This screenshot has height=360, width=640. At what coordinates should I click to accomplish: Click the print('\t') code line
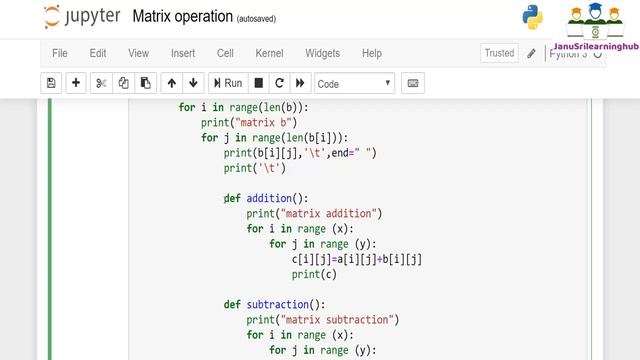click(x=255, y=168)
